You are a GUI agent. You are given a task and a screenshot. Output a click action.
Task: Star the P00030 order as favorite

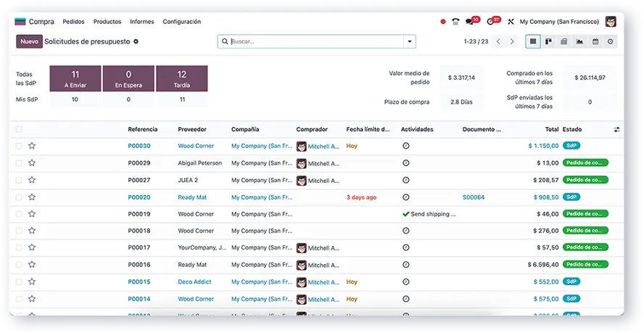[x=32, y=146]
